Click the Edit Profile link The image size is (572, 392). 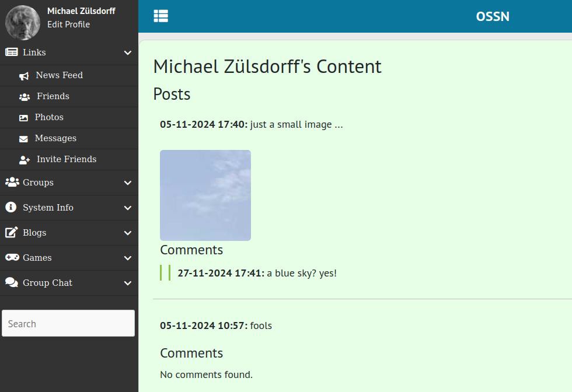pyautogui.click(x=68, y=24)
